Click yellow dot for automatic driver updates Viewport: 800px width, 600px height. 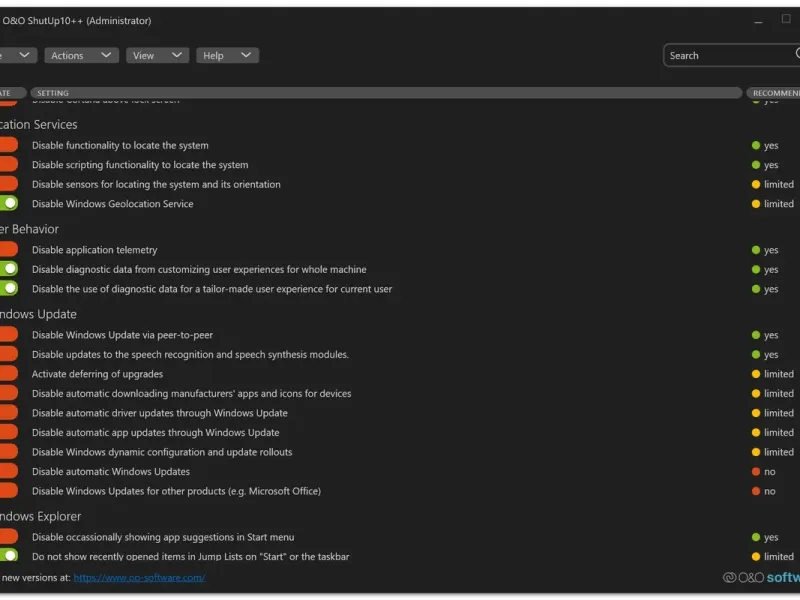(x=756, y=413)
